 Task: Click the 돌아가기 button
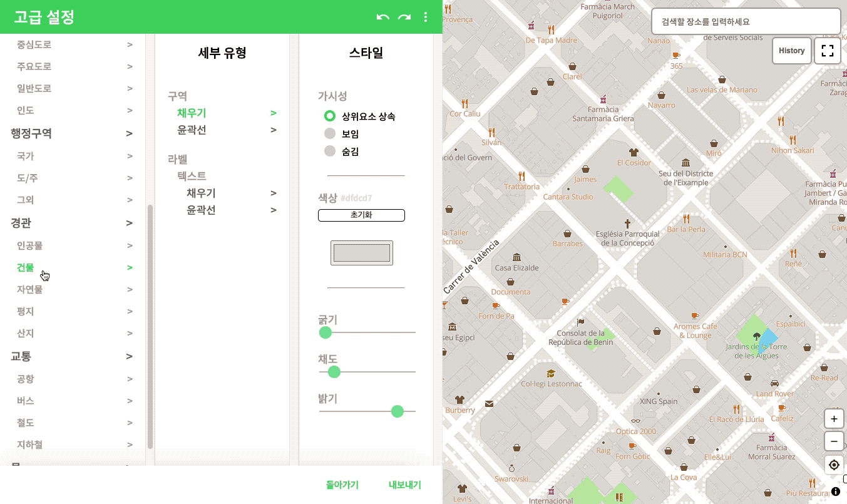(x=342, y=485)
